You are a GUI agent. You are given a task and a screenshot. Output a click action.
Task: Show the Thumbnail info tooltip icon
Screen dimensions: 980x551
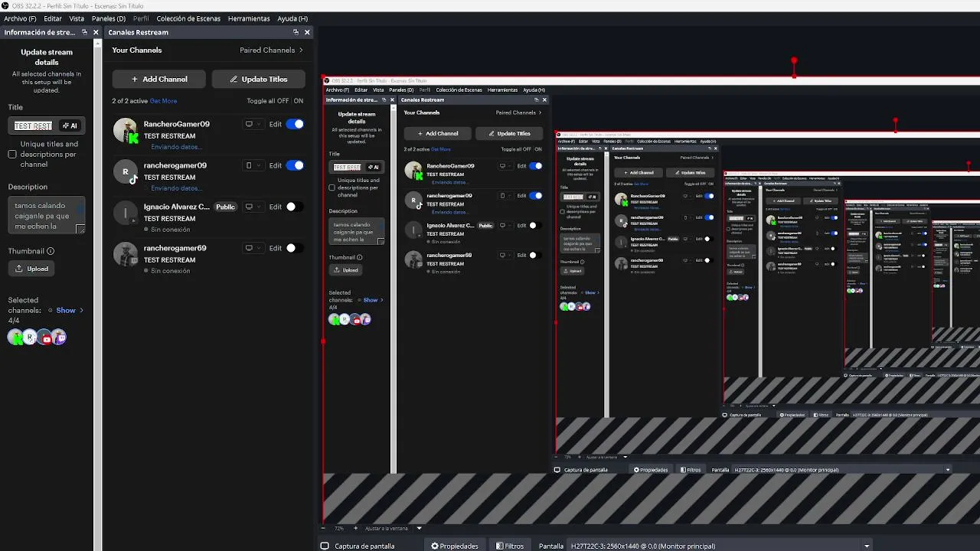tap(51, 251)
